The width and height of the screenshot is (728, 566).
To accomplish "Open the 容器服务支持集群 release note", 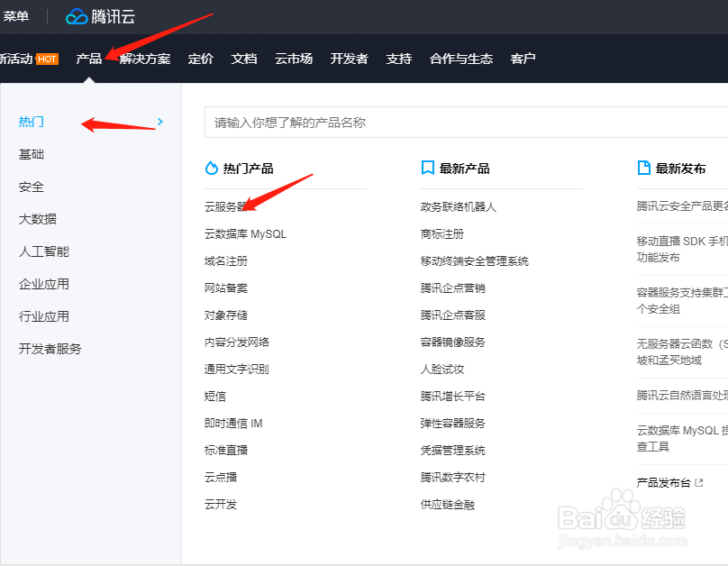I will 682,300.
